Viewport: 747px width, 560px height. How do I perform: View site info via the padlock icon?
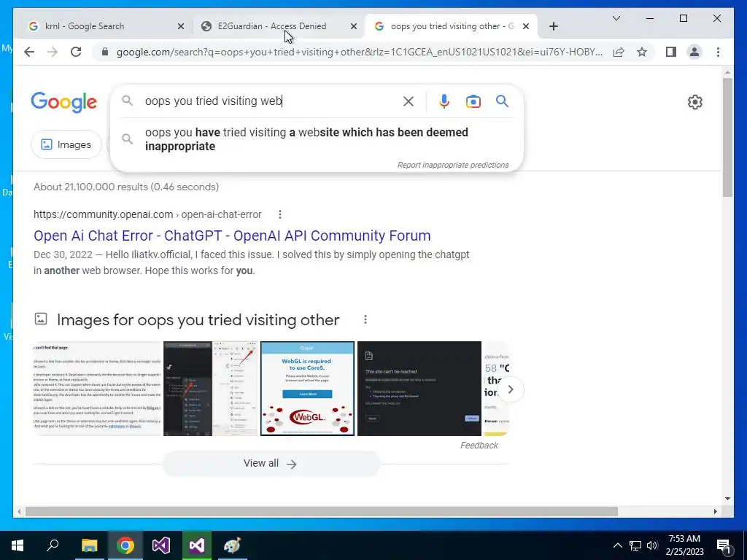pyautogui.click(x=105, y=52)
